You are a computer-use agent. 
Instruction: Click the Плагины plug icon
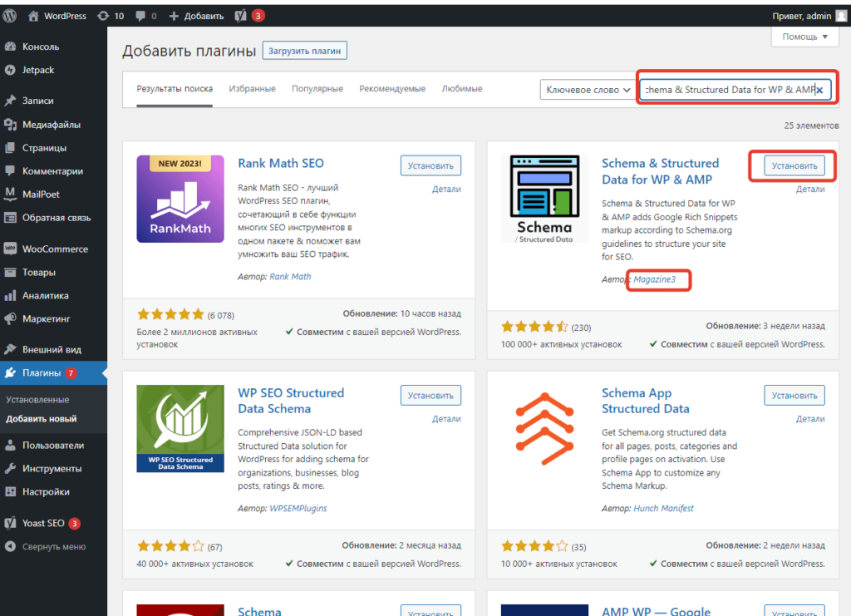(10, 373)
